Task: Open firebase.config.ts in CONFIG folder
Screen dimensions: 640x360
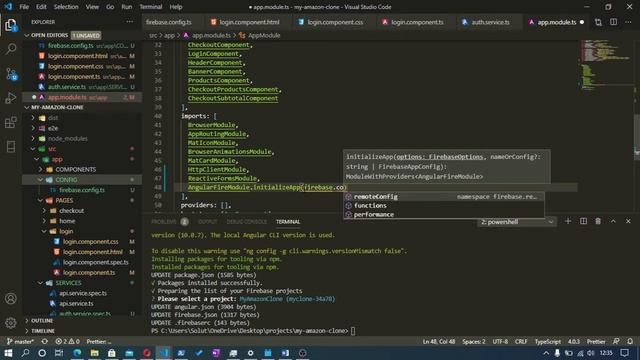Action: coord(82,190)
